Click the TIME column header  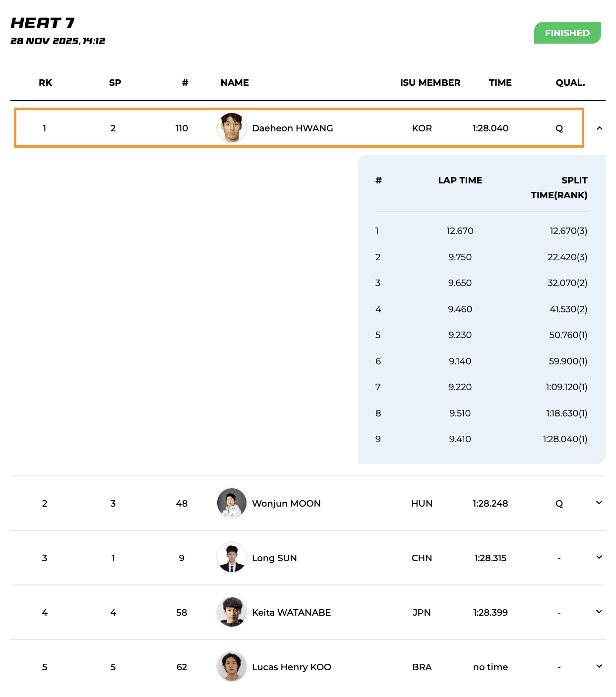500,83
